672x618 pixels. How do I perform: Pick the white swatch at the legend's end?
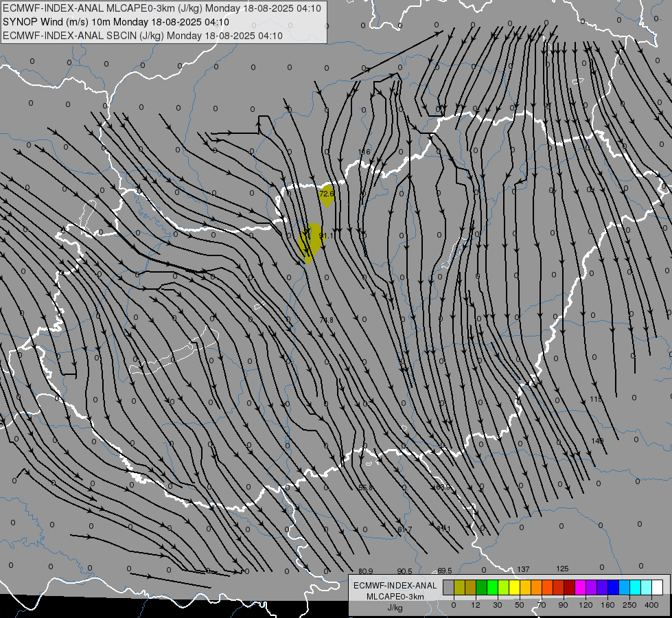pyautogui.click(x=658, y=587)
